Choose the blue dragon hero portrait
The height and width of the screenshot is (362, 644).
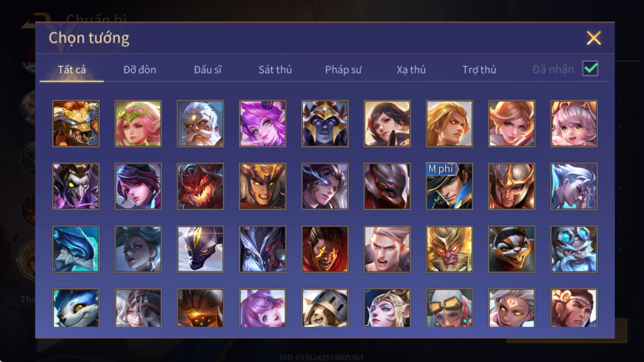pos(76,249)
